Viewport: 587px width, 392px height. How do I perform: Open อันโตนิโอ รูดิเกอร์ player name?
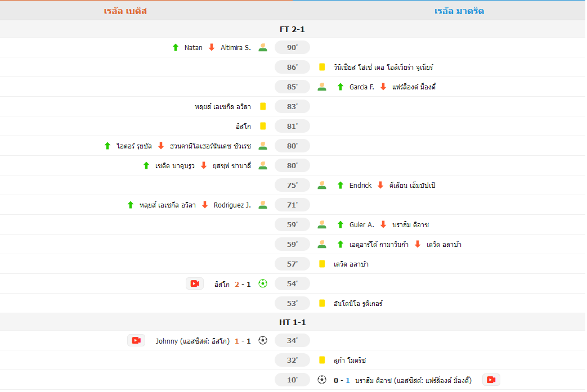(x=358, y=303)
